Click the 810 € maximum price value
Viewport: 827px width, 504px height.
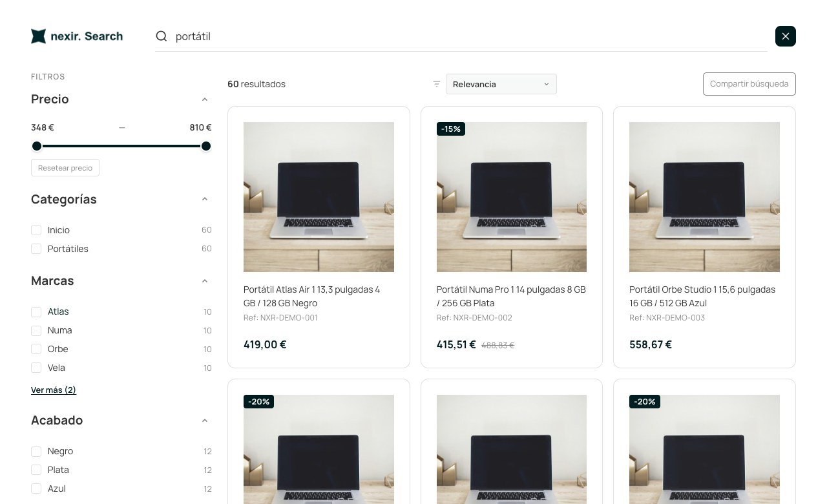(200, 127)
